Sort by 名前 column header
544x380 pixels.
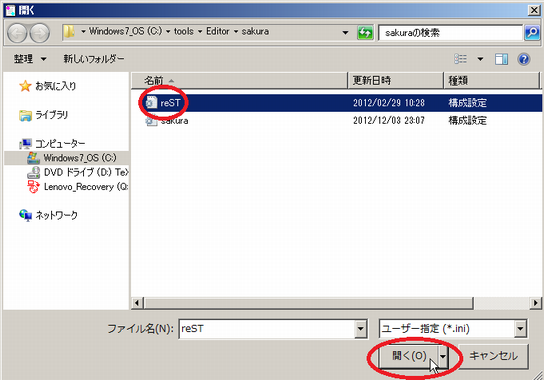coord(239,81)
